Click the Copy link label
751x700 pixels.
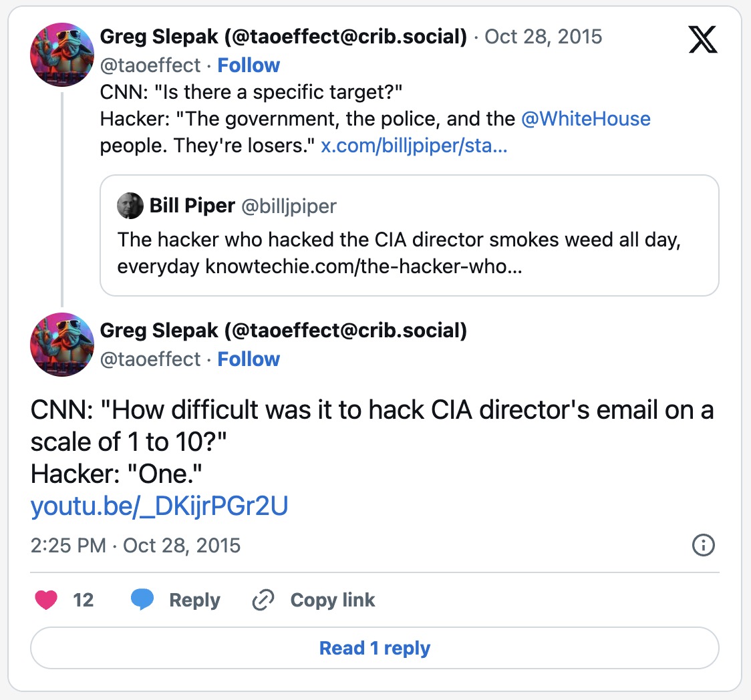(x=333, y=600)
